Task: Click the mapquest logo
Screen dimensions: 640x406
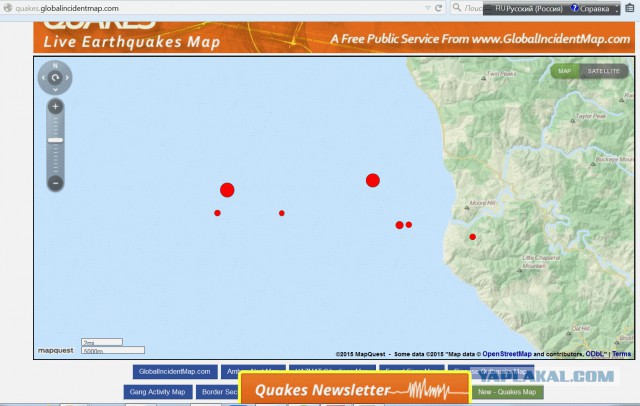Action: (x=56, y=351)
